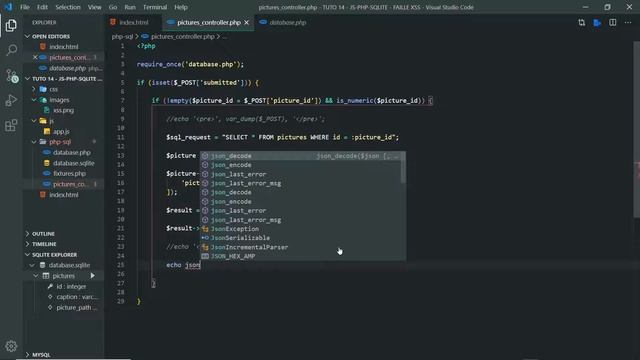Screen dimensions: 640x360
Task: Open the Selection menu
Action: tap(68, 7)
